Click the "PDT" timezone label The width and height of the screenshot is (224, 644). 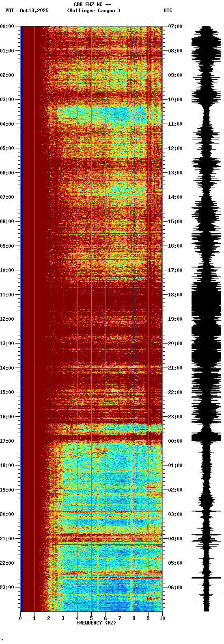[x=10, y=11]
